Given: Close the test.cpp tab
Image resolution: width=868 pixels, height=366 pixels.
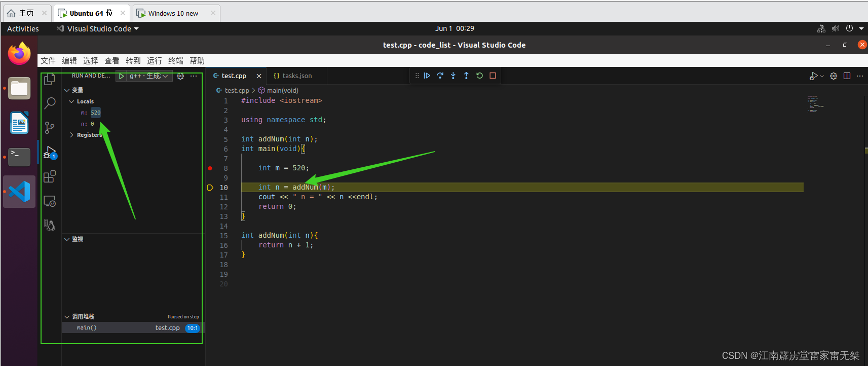Looking at the screenshot, I should pyautogui.click(x=259, y=76).
